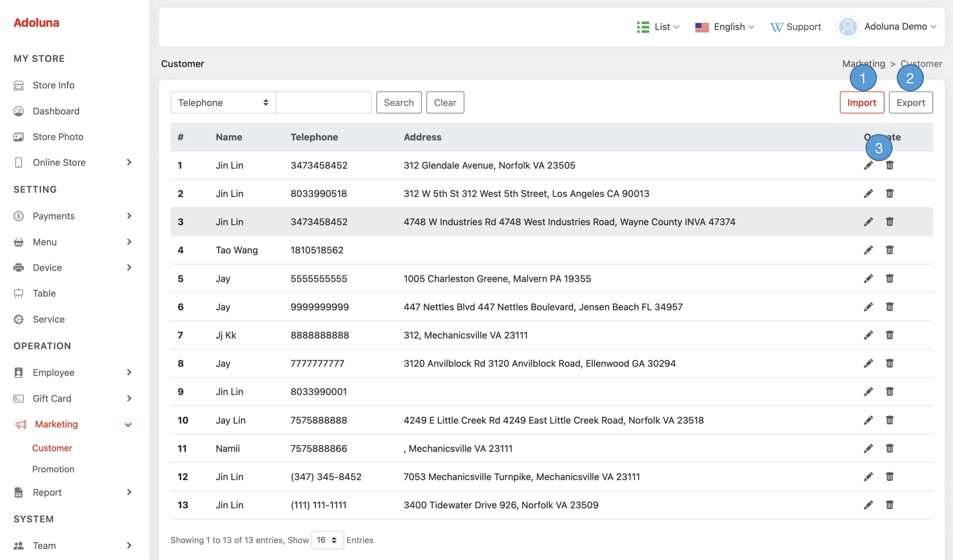Viewport: 953px width, 560px height.
Task: Expand the Online Store menu
Action: (129, 162)
